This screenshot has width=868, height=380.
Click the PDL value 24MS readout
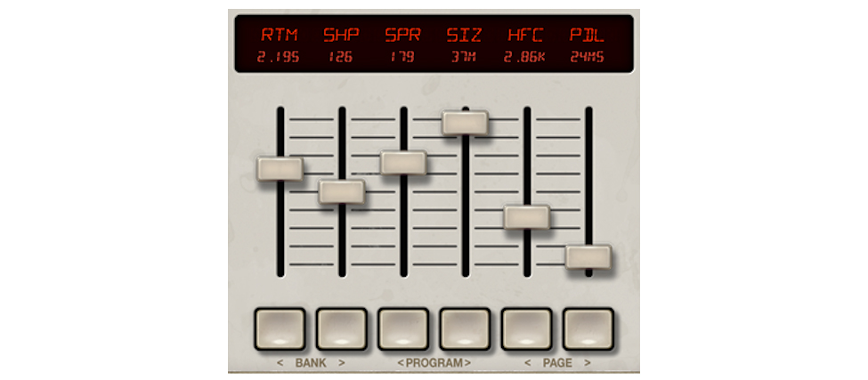tap(587, 58)
